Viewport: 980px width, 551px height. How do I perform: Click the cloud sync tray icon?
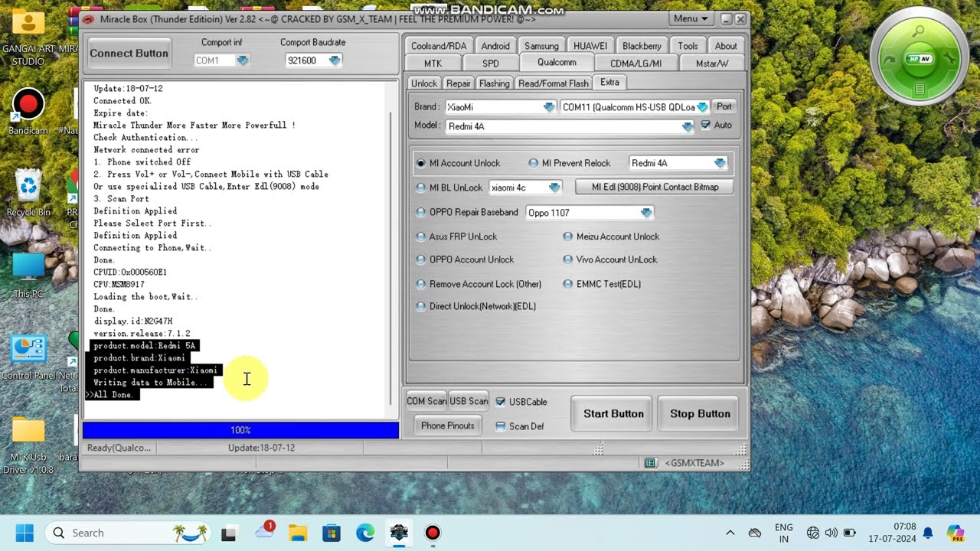(x=755, y=533)
